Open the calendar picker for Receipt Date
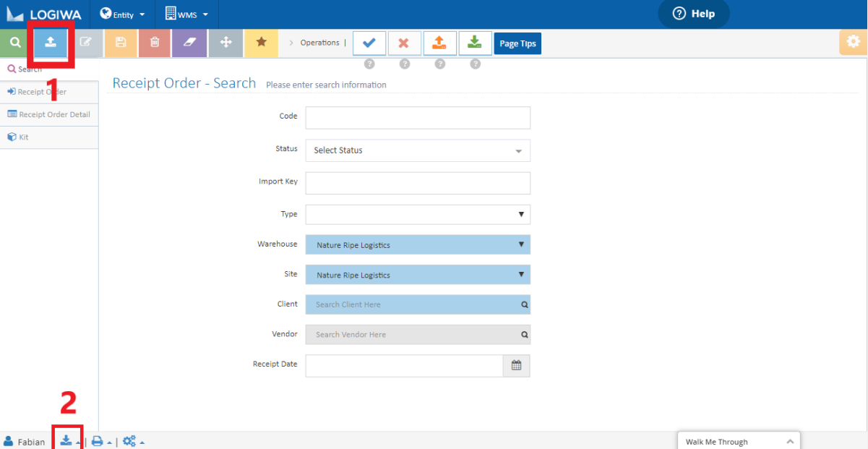The width and height of the screenshot is (868, 449). click(x=517, y=365)
